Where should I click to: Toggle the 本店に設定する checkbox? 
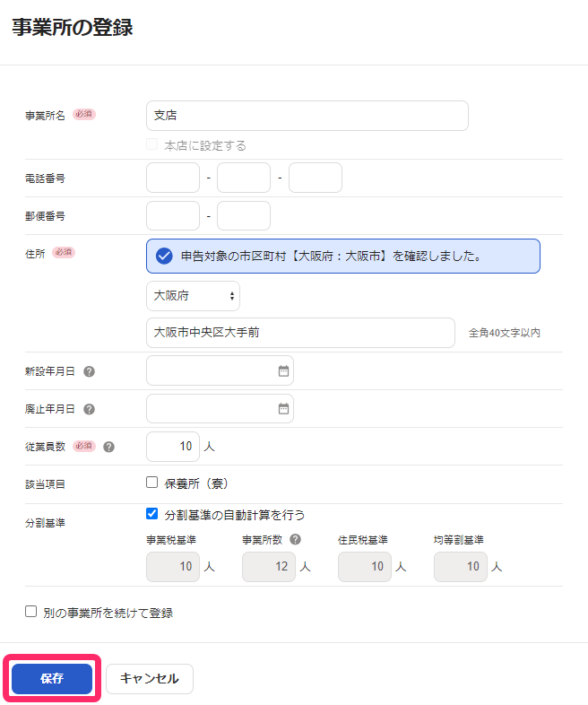point(151,144)
